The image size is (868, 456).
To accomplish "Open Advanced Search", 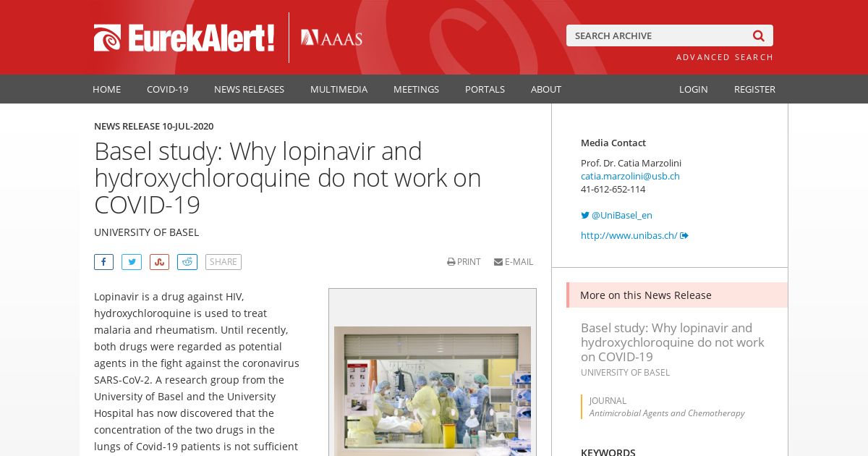I will tap(725, 57).
